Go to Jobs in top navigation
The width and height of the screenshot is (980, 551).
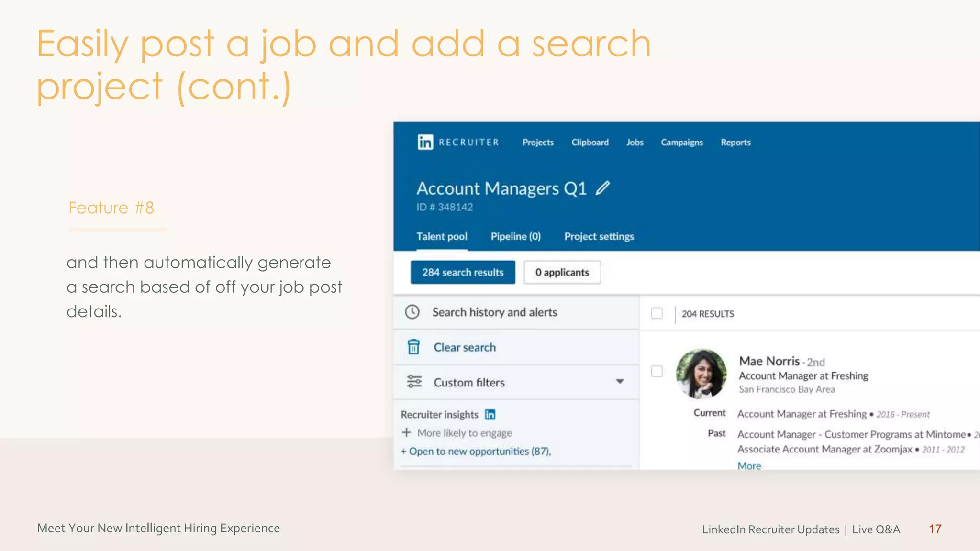(x=635, y=142)
